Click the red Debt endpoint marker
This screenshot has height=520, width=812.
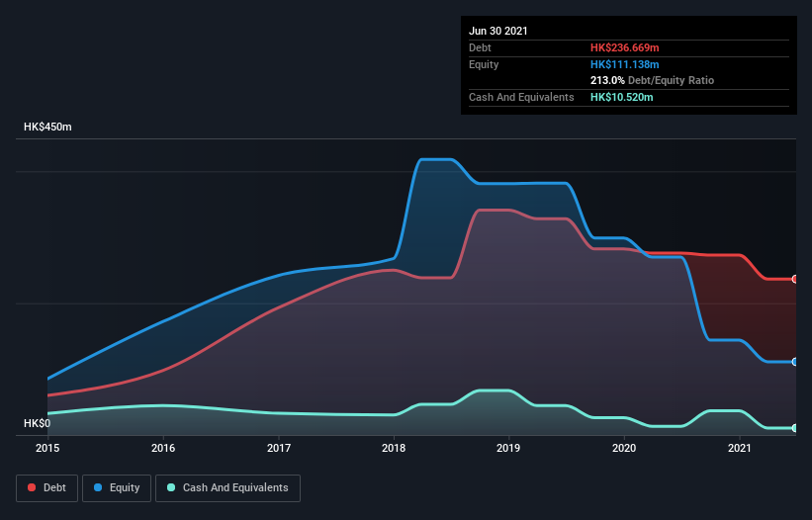(x=795, y=280)
